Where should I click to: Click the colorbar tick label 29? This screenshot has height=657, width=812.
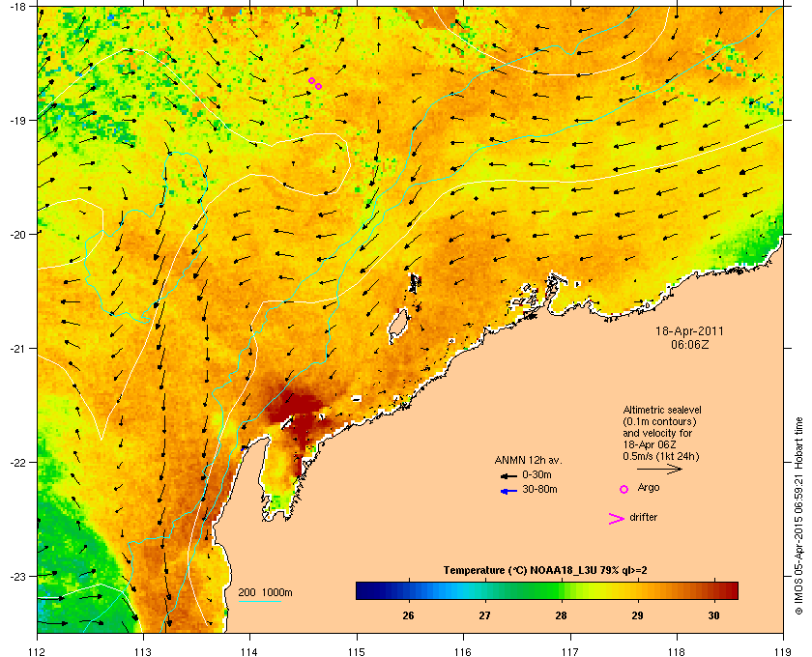coord(637,615)
